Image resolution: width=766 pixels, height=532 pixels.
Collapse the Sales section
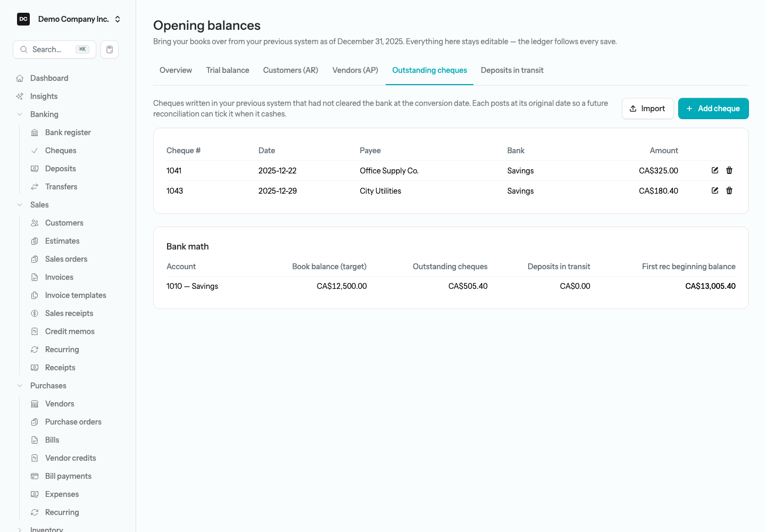(20, 205)
